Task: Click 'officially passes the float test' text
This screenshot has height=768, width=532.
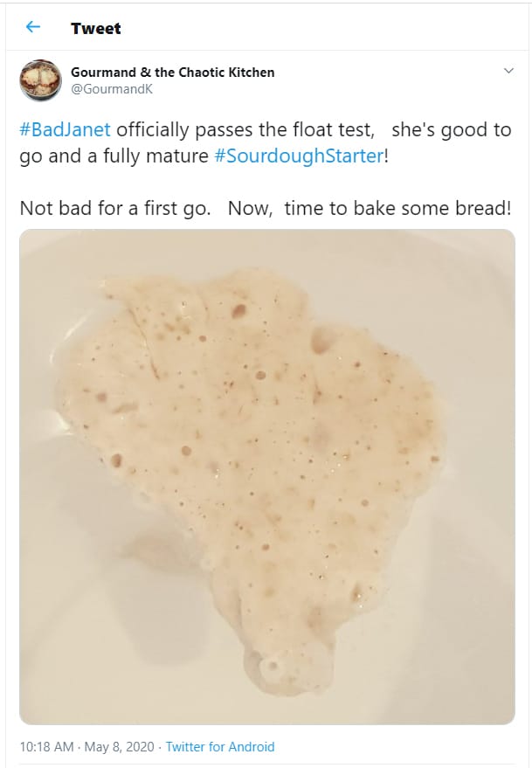Action: coord(245,130)
